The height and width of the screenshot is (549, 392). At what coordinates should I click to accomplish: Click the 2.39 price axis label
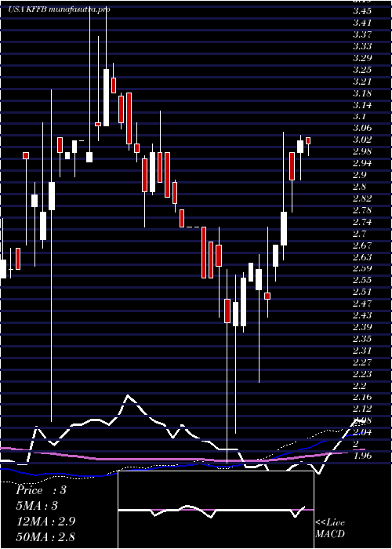click(x=362, y=327)
